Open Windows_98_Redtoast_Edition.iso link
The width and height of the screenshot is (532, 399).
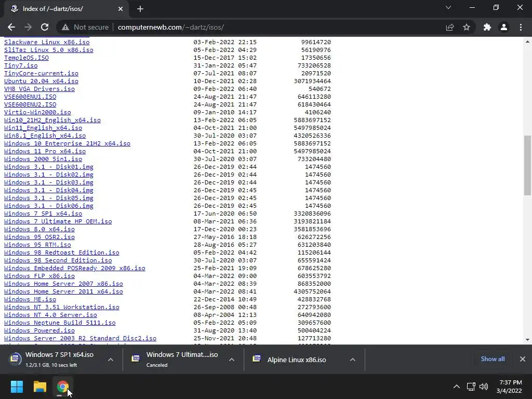(62, 253)
